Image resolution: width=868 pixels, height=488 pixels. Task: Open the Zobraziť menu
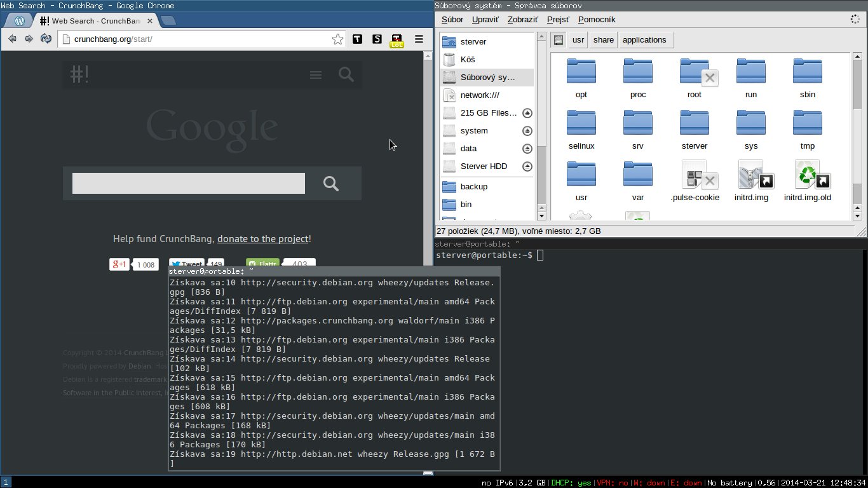pyautogui.click(x=523, y=20)
